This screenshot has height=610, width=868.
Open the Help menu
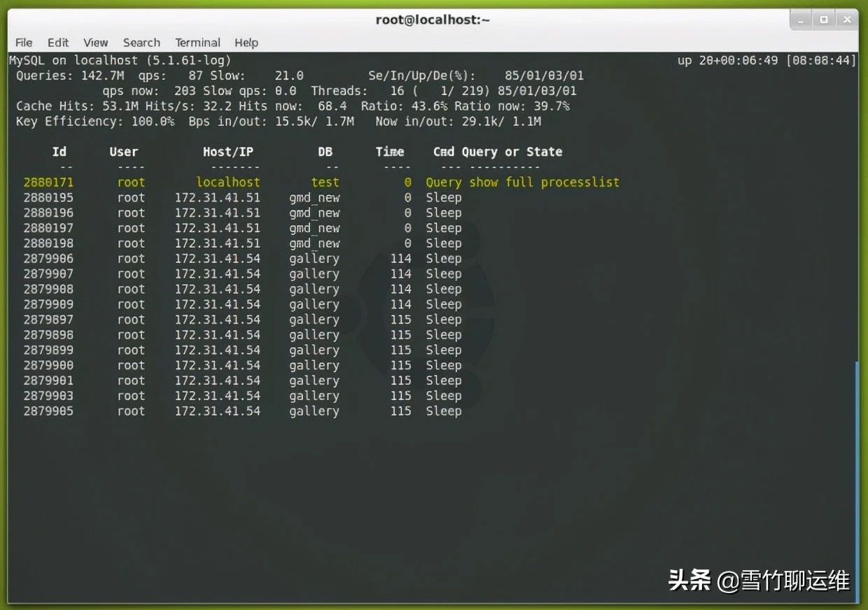(x=246, y=43)
